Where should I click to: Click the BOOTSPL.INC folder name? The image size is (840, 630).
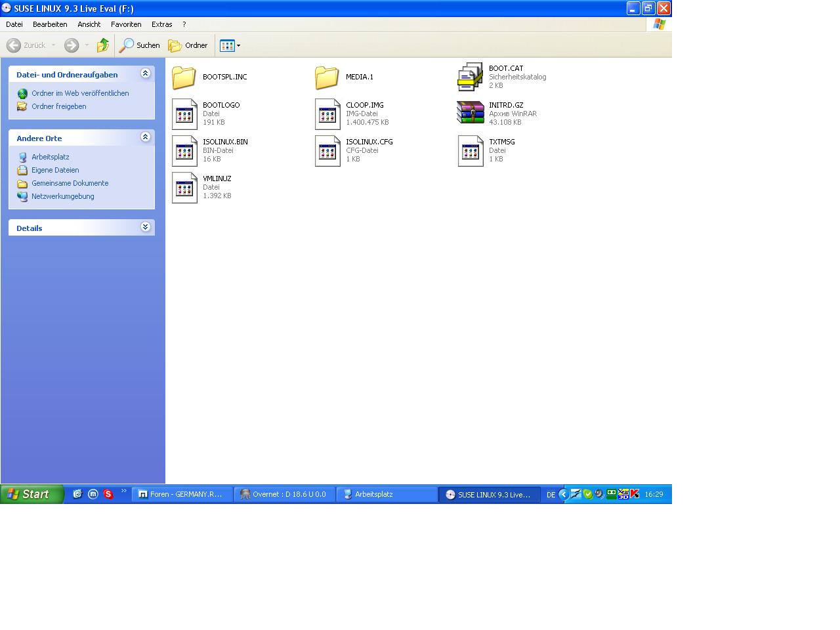225,77
